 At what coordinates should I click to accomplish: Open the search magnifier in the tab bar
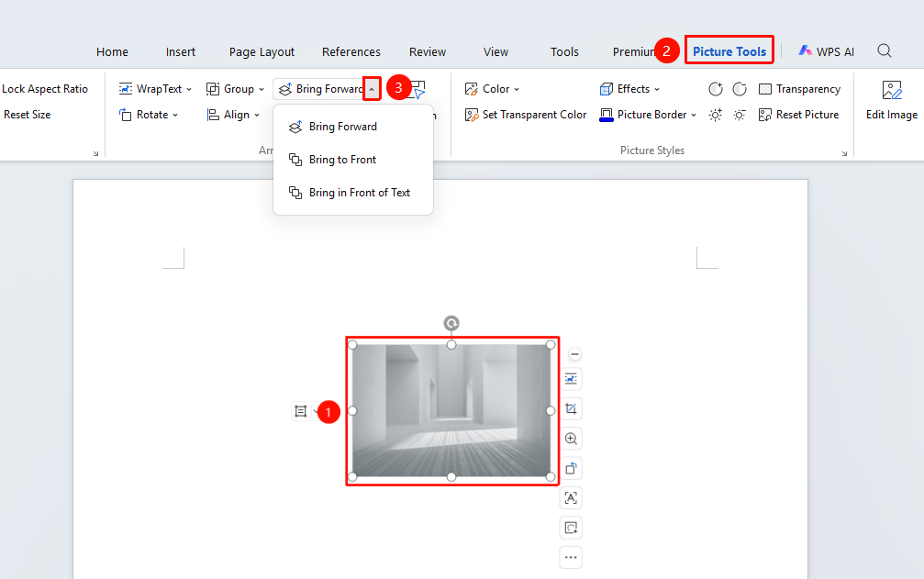pyautogui.click(x=884, y=50)
